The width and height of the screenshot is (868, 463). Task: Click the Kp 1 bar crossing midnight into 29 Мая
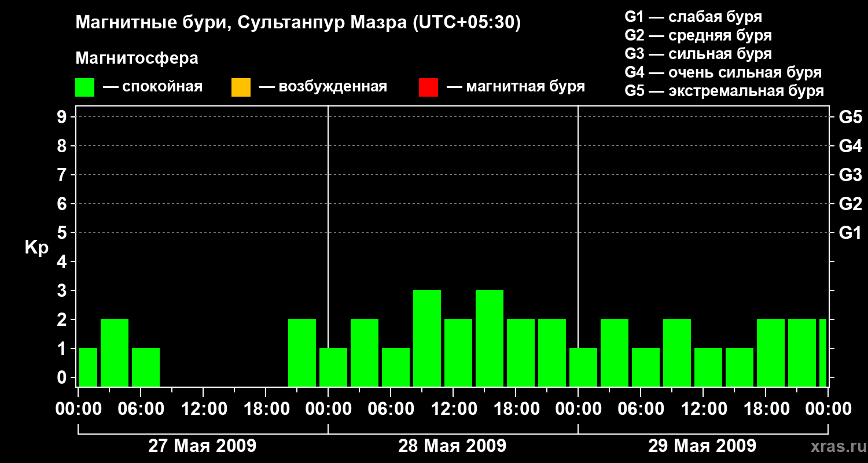pyautogui.click(x=583, y=367)
